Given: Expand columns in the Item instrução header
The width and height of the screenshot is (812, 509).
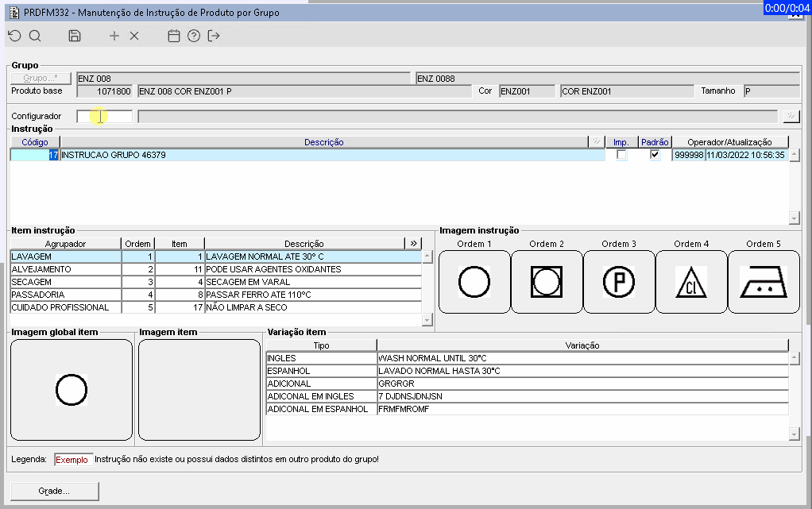Looking at the screenshot, I should pyautogui.click(x=413, y=244).
